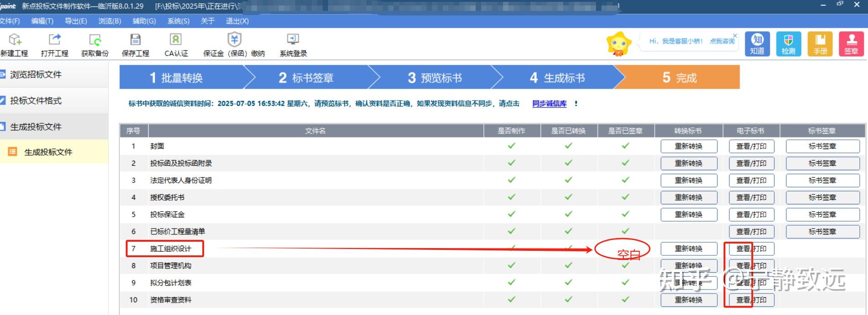Screen dimensions: 868x315
Task: Open the 编辑(T) menu
Action: coord(42,21)
